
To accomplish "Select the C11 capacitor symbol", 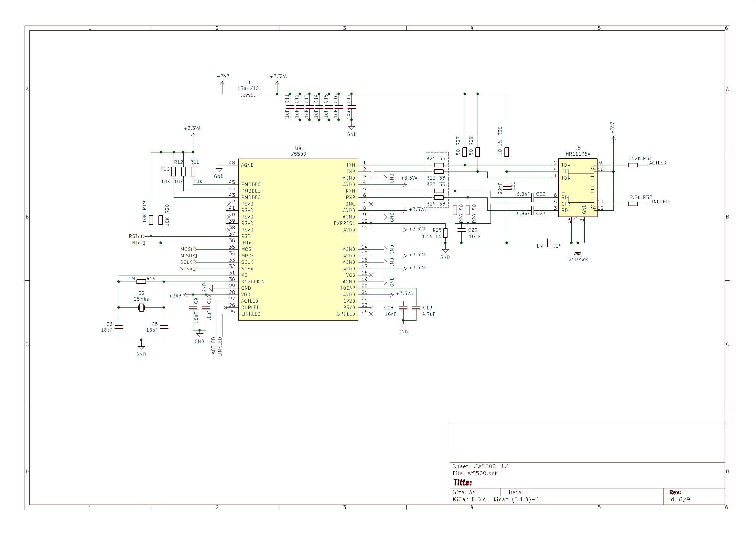I will pos(290,107).
